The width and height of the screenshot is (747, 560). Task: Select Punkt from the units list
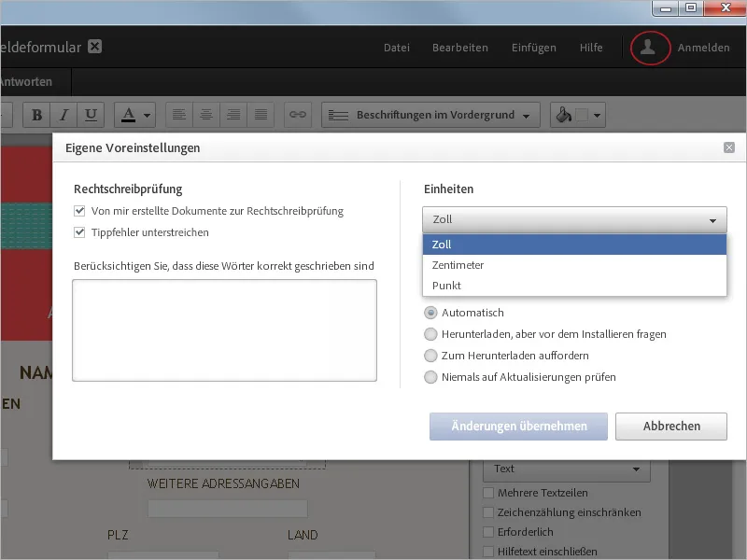click(x=574, y=286)
